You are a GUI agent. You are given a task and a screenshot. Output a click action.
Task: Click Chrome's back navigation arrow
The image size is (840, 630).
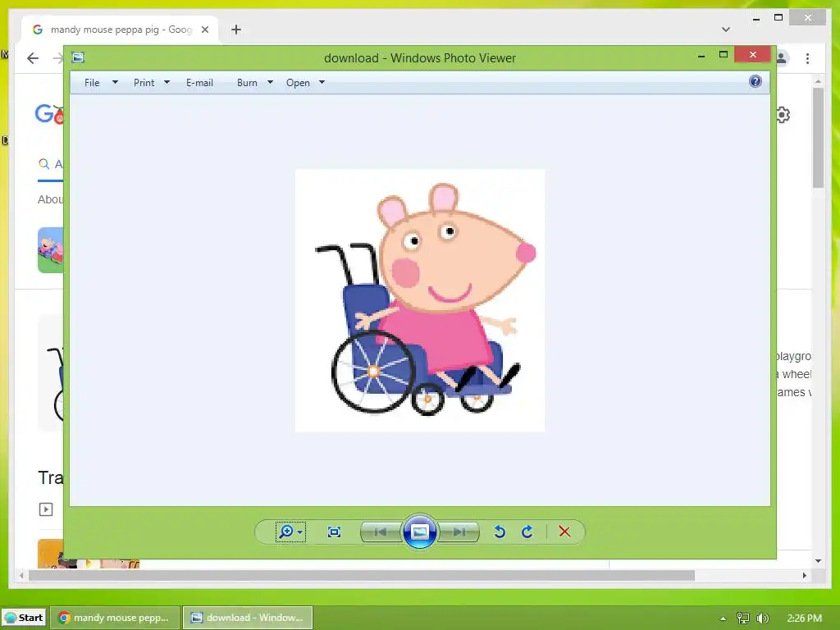(33, 58)
